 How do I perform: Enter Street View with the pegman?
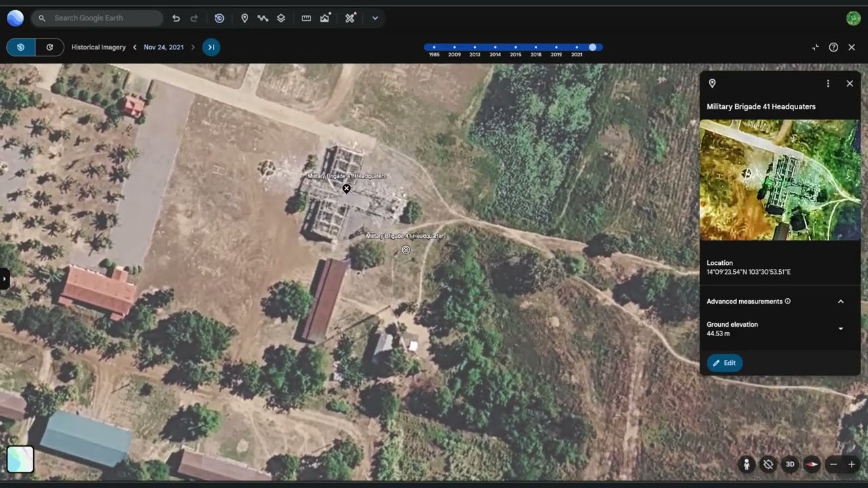747,464
